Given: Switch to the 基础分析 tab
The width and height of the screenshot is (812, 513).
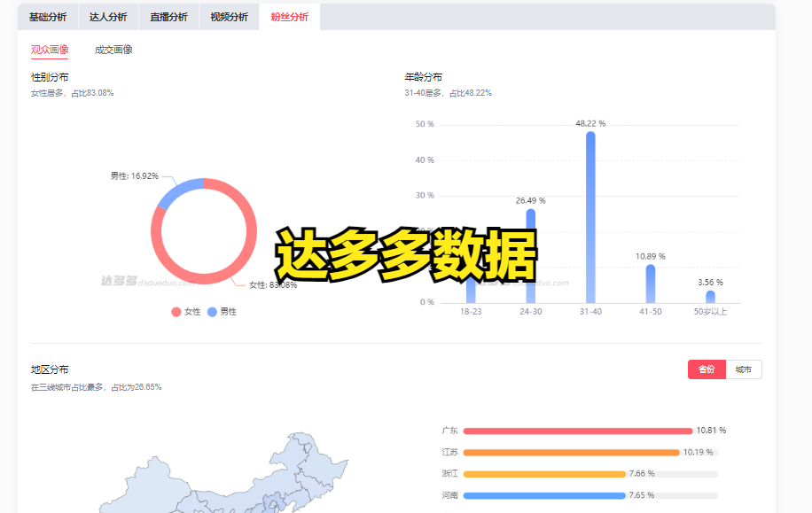Looking at the screenshot, I should pos(47,17).
